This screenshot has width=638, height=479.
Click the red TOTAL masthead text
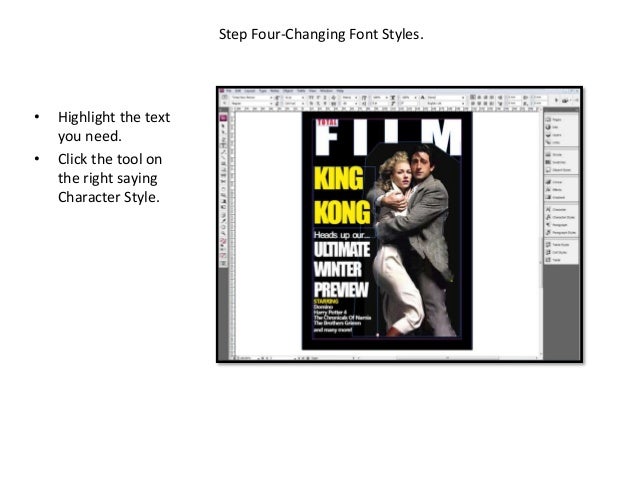pos(327,122)
